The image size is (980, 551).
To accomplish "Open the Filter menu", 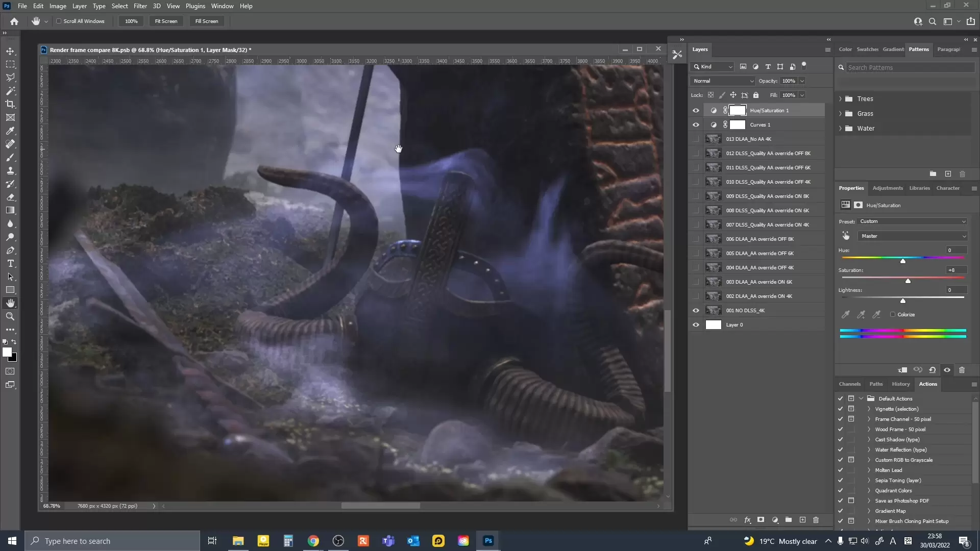I will [140, 6].
